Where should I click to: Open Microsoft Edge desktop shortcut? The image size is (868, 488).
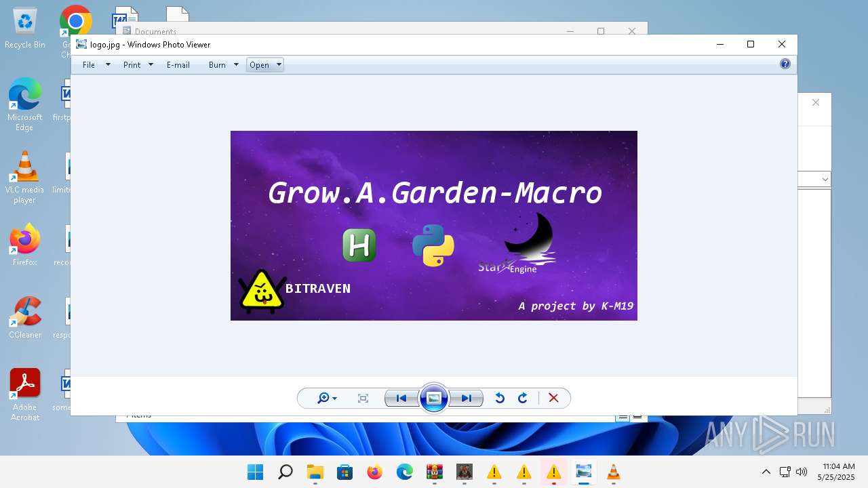point(25,104)
